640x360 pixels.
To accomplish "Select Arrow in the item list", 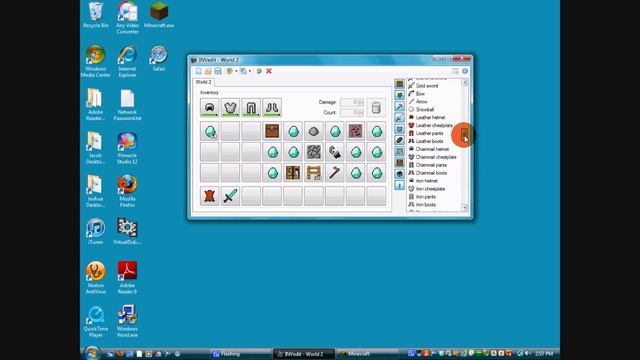I will click(418, 102).
